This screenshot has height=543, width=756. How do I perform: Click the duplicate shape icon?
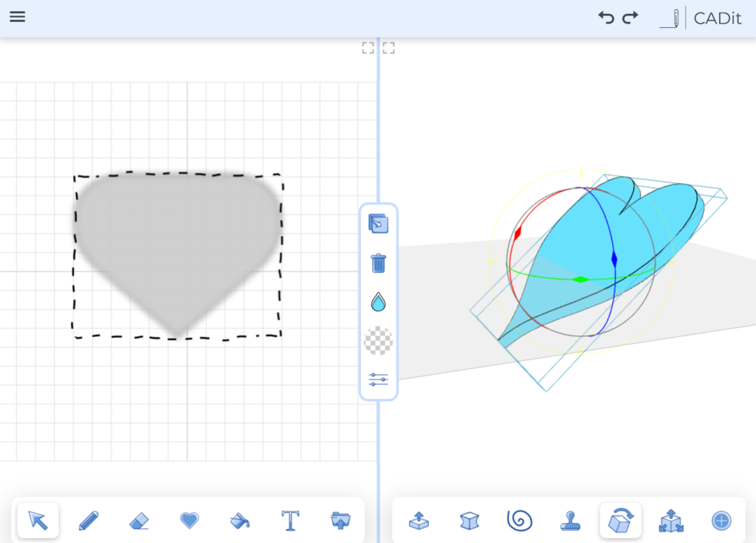tap(379, 224)
